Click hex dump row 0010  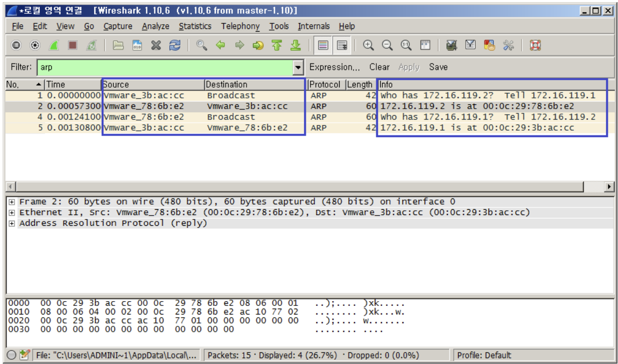tap(207, 312)
